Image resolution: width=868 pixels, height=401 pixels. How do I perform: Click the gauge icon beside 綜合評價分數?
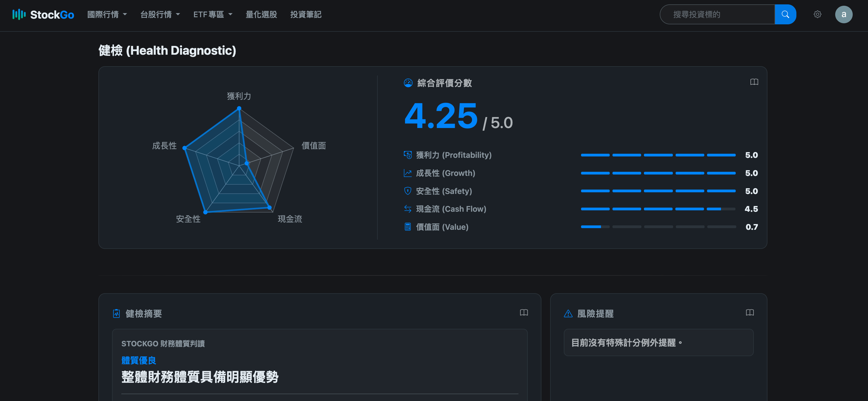[408, 83]
